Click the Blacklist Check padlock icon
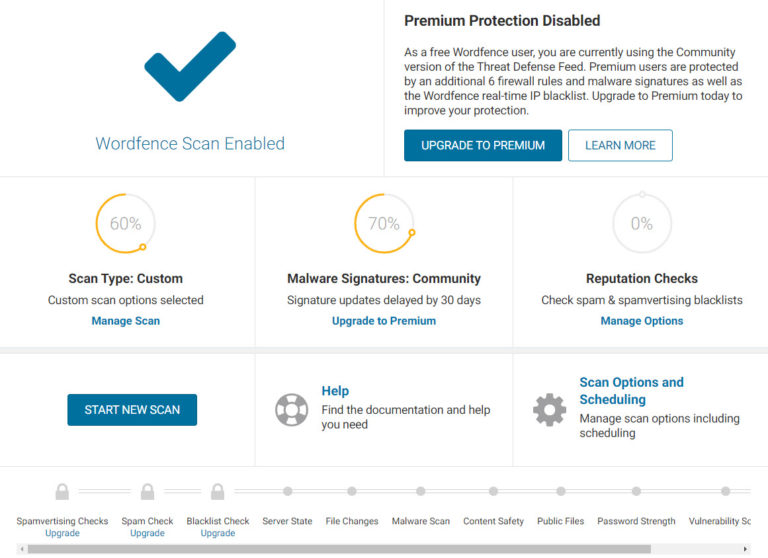Viewport: 768px width, 558px height. (217, 491)
